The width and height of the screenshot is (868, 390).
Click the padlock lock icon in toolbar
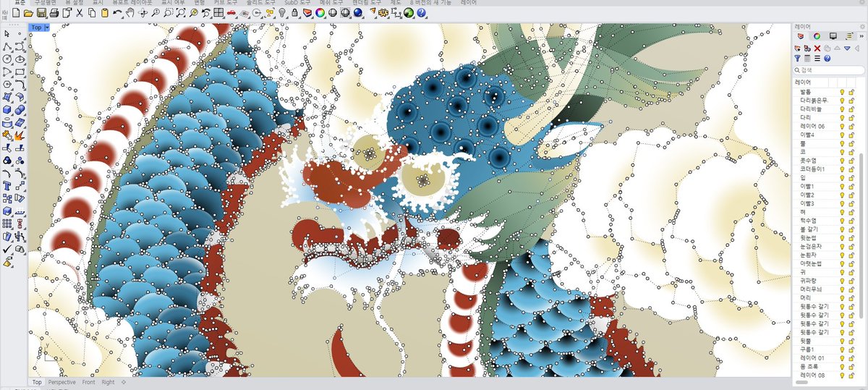(x=294, y=13)
